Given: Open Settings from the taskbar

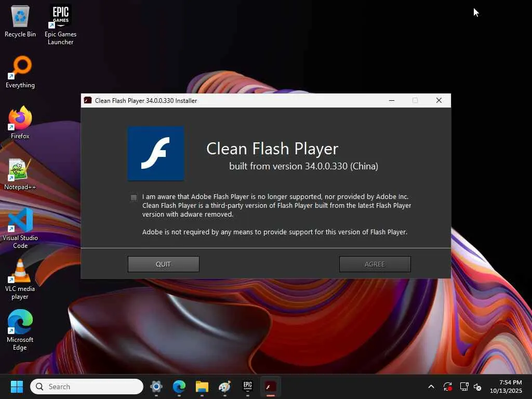Looking at the screenshot, I should [x=156, y=387].
